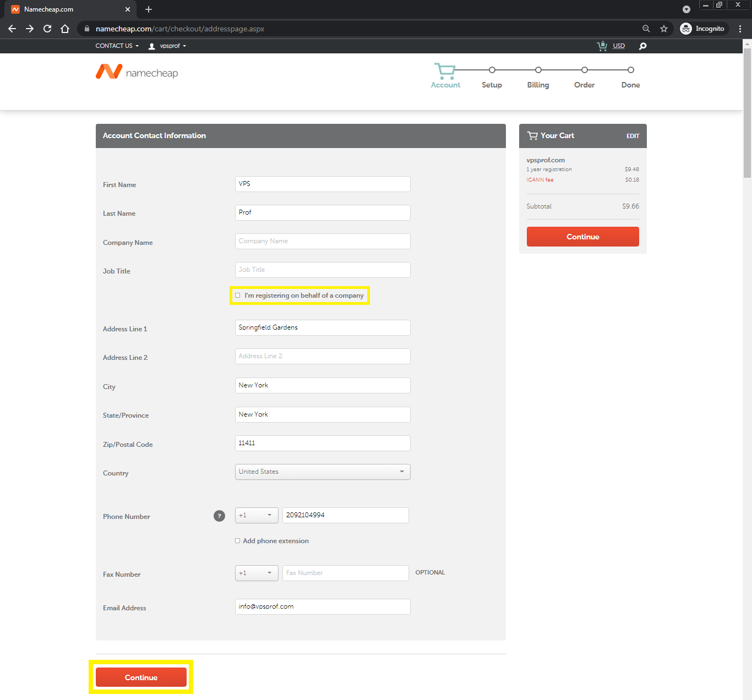The width and height of the screenshot is (752, 700).
Task: Enable Add phone extension checkbox
Action: (x=238, y=541)
